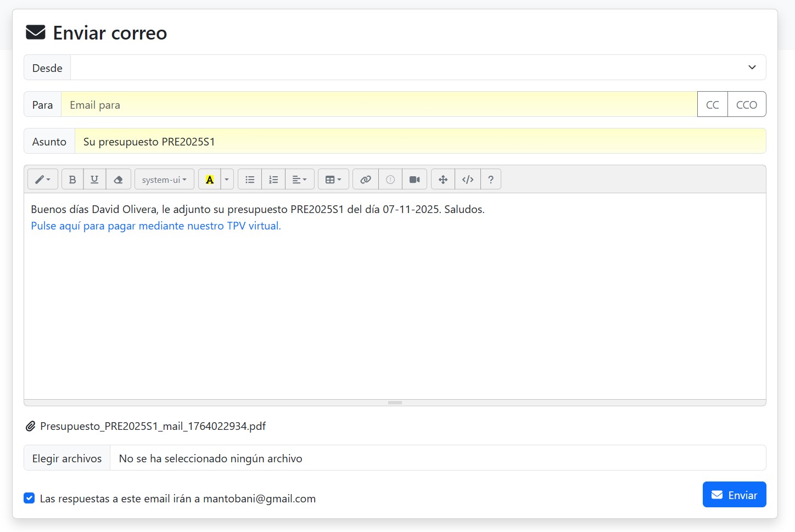Open editor help with the question mark
The image size is (795, 532).
(491, 180)
